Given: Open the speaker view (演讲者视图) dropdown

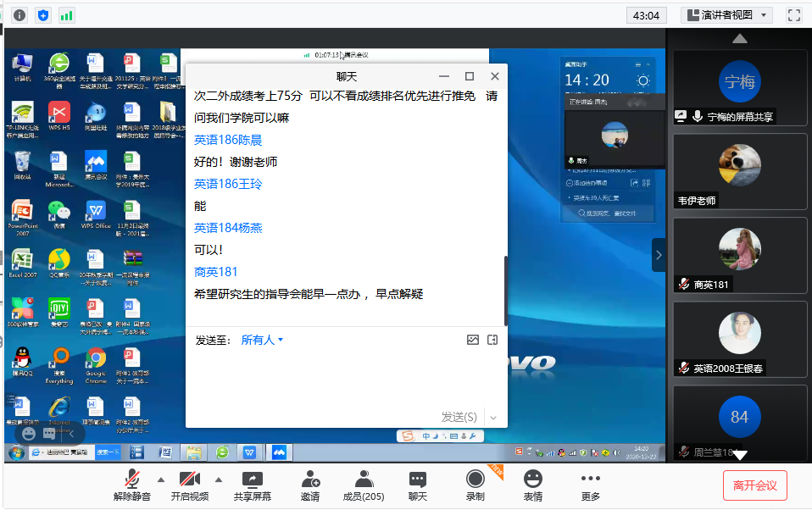Looking at the screenshot, I should click(726, 15).
